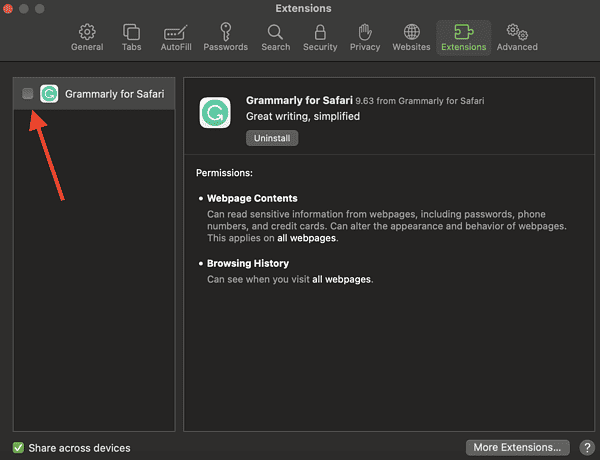This screenshot has width=600, height=460.
Task: Select Grammarly for Safari name in sidebar list
Action: pos(114,94)
